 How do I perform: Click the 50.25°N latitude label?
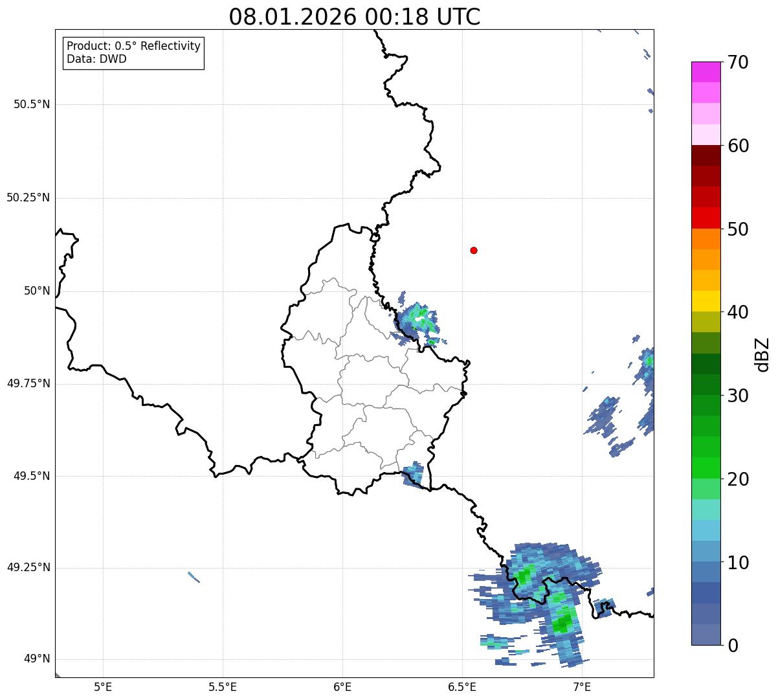coord(28,198)
